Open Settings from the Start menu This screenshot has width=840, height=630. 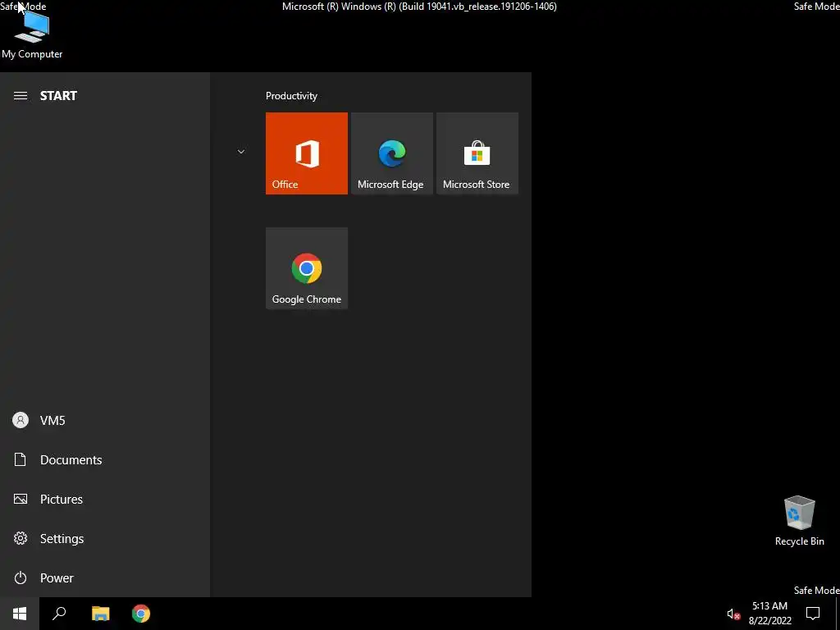click(x=105, y=538)
